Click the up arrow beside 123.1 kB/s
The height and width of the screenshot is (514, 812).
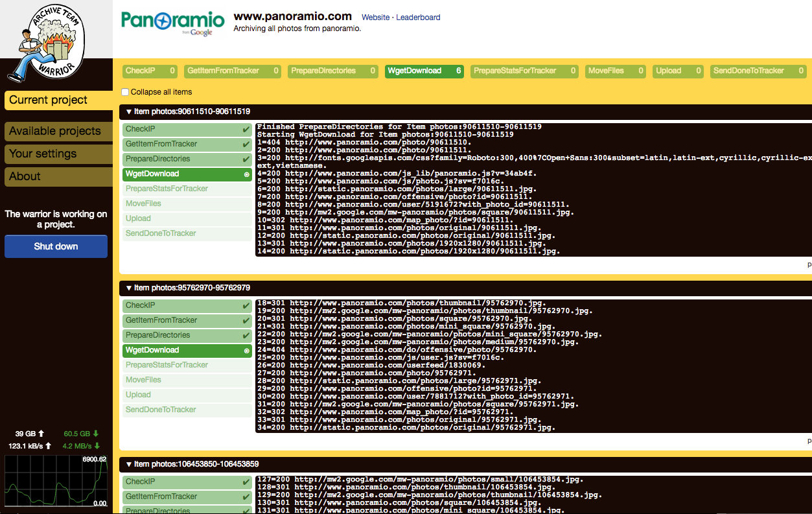pyautogui.click(x=48, y=446)
